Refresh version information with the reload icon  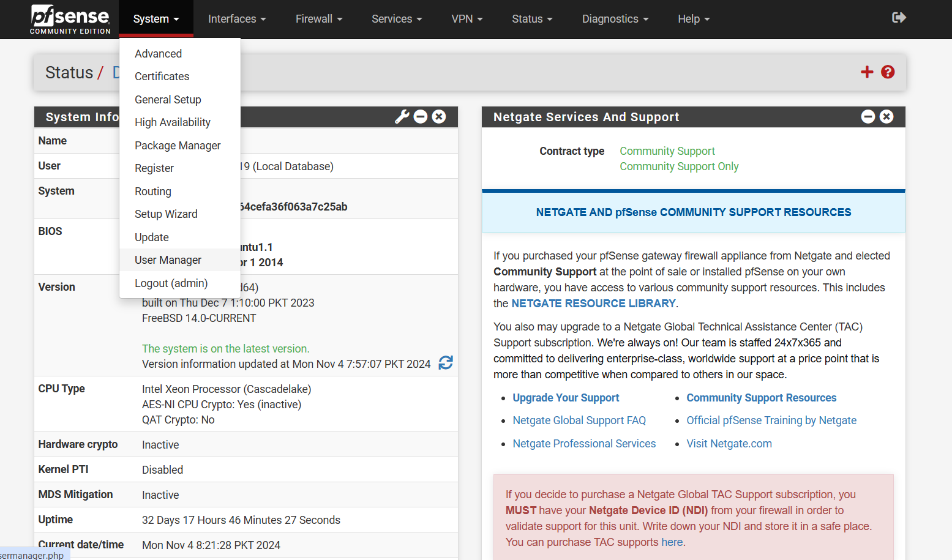point(446,363)
